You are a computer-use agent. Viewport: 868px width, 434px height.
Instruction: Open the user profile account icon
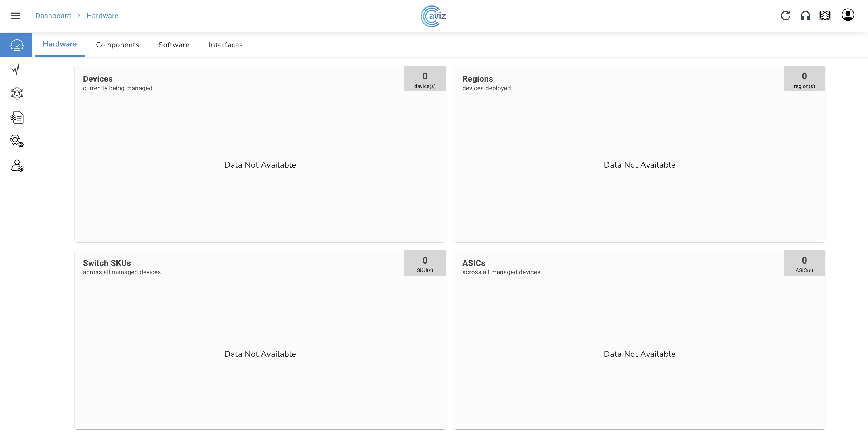[x=848, y=15]
